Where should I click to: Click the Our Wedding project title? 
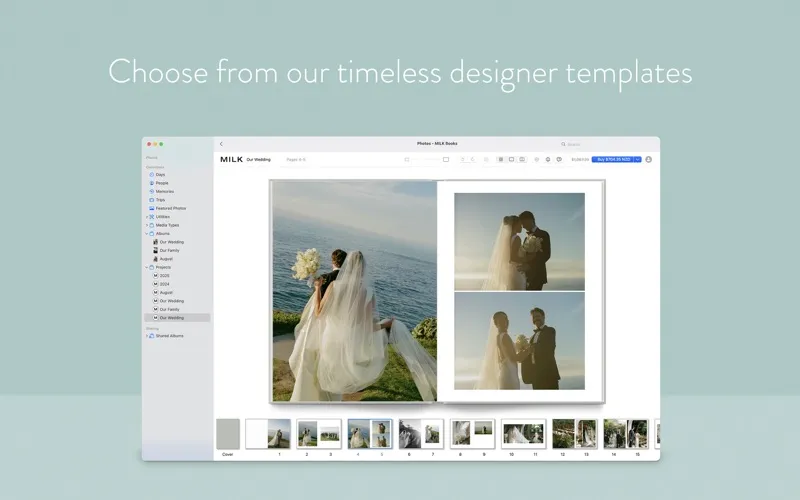[x=259, y=160]
